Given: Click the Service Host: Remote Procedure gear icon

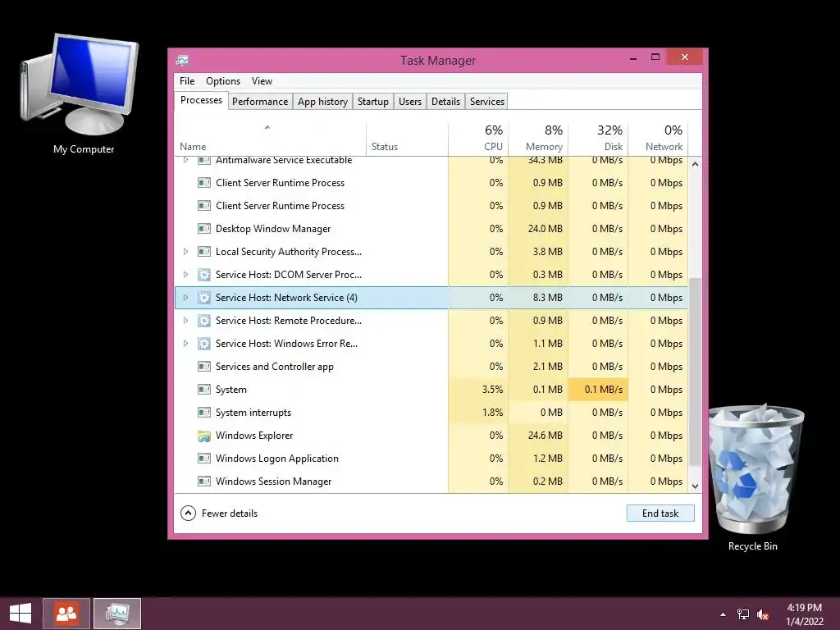Looking at the screenshot, I should point(204,321).
